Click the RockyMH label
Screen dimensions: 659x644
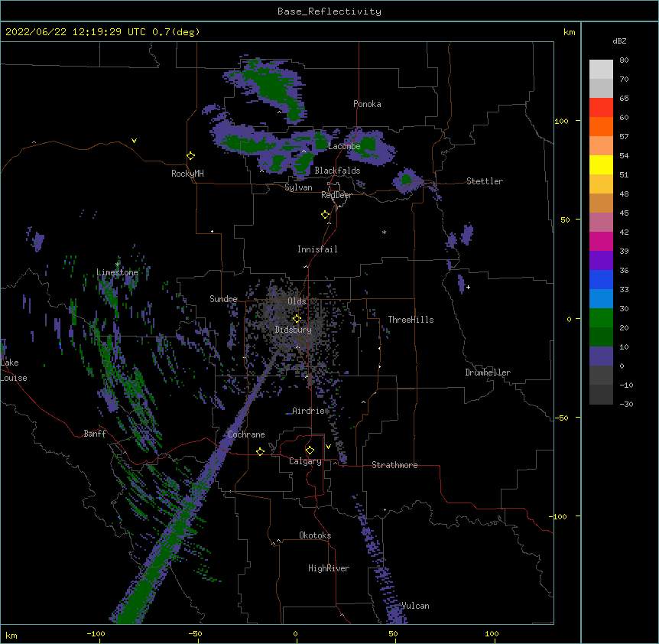[187, 174]
